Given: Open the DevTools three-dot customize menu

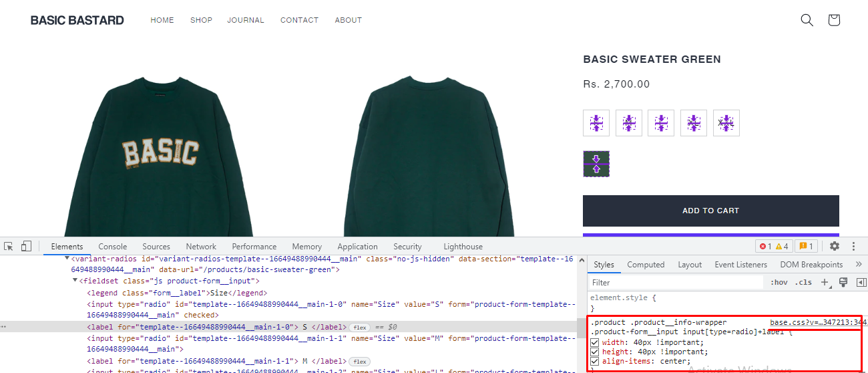Looking at the screenshot, I should pyautogui.click(x=853, y=246).
